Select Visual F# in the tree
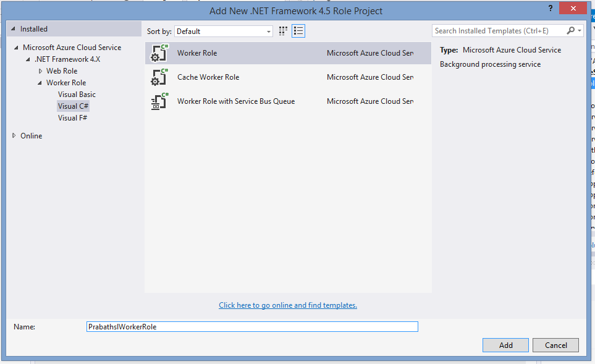 [x=72, y=118]
